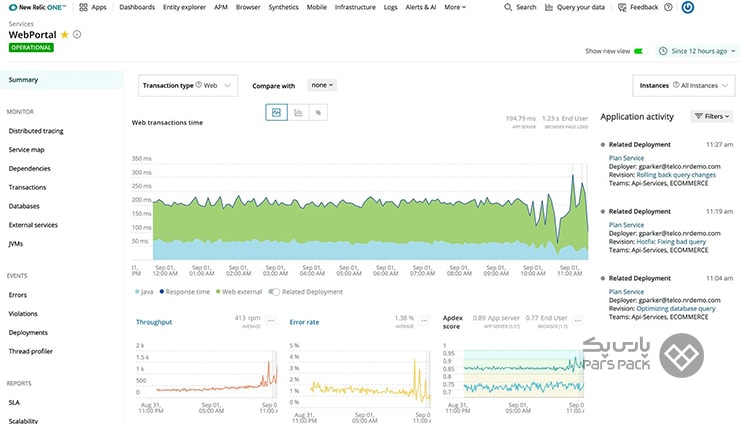Open Entity explorer in top navigation
Screen dimensions: 750x424
184,7
